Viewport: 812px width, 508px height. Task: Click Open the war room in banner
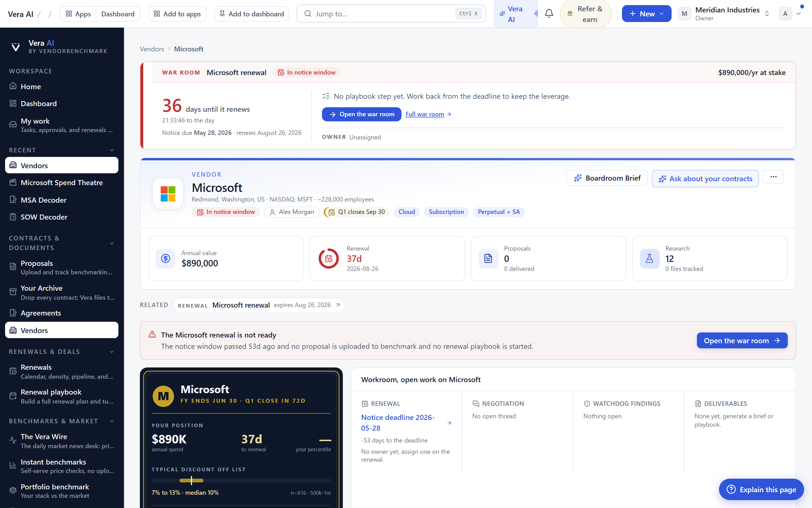(361, 114)
